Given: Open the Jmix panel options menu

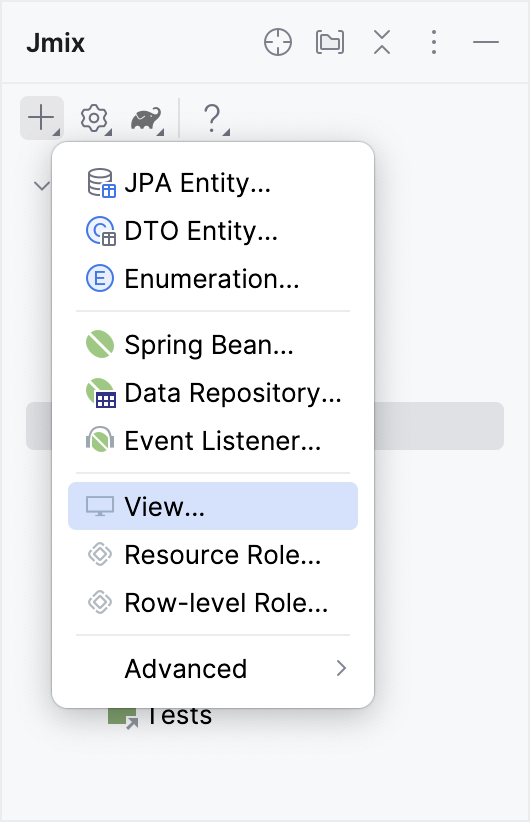Looking at the screenshot, I should 434,42.
